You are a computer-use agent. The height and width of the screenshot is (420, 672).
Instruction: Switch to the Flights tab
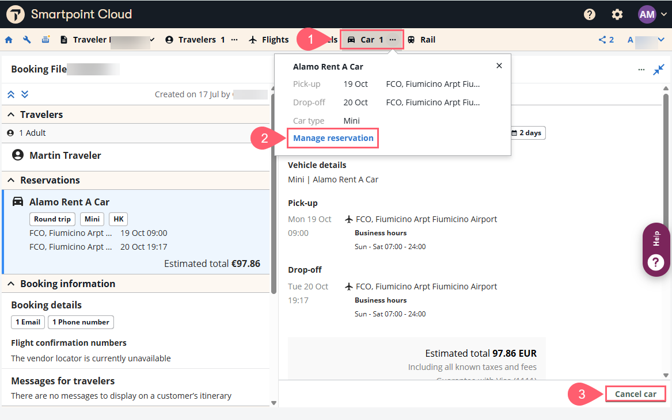click(x=269, y=40)
